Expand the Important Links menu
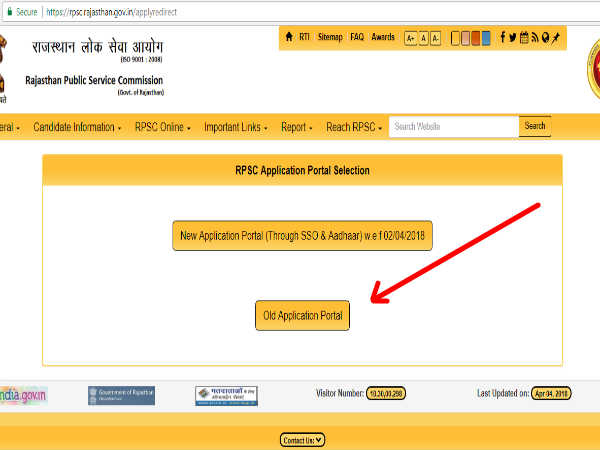 click(236, 127)
